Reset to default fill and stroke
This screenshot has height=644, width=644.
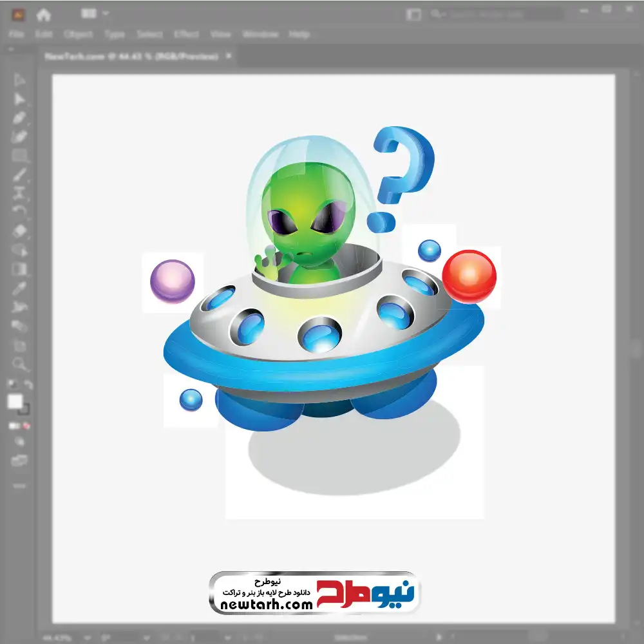point(12,384)
